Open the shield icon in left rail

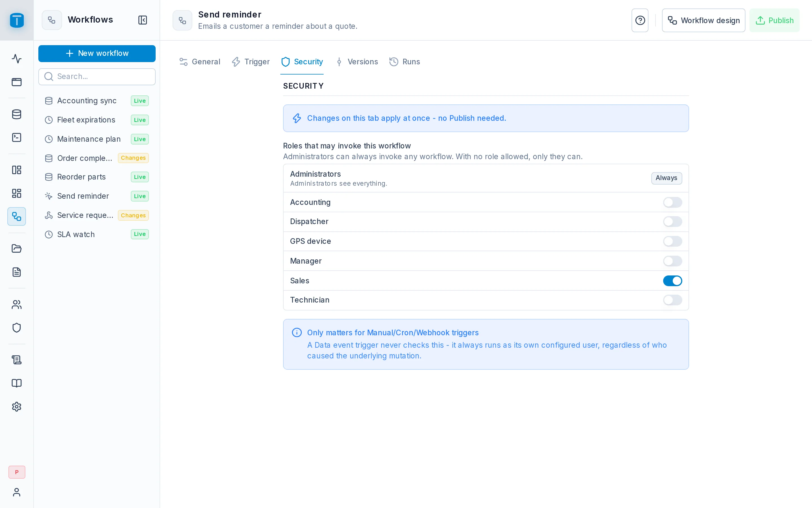(17, 328)
